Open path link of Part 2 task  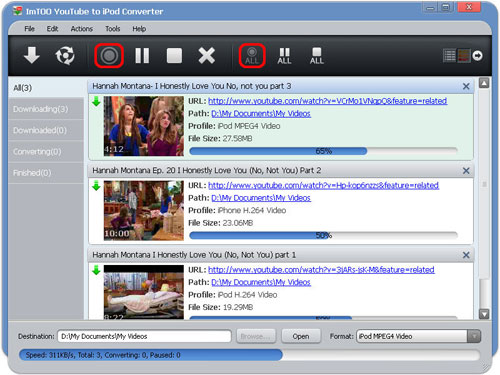coord(261,198)
